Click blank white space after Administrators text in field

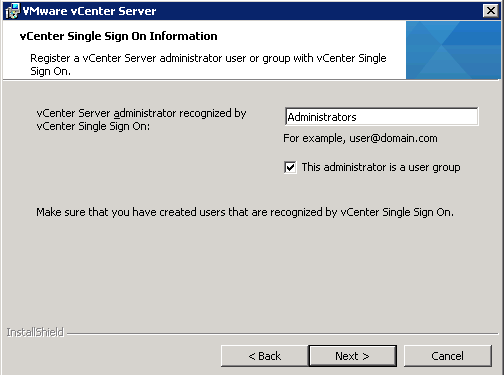pos(417,117)
